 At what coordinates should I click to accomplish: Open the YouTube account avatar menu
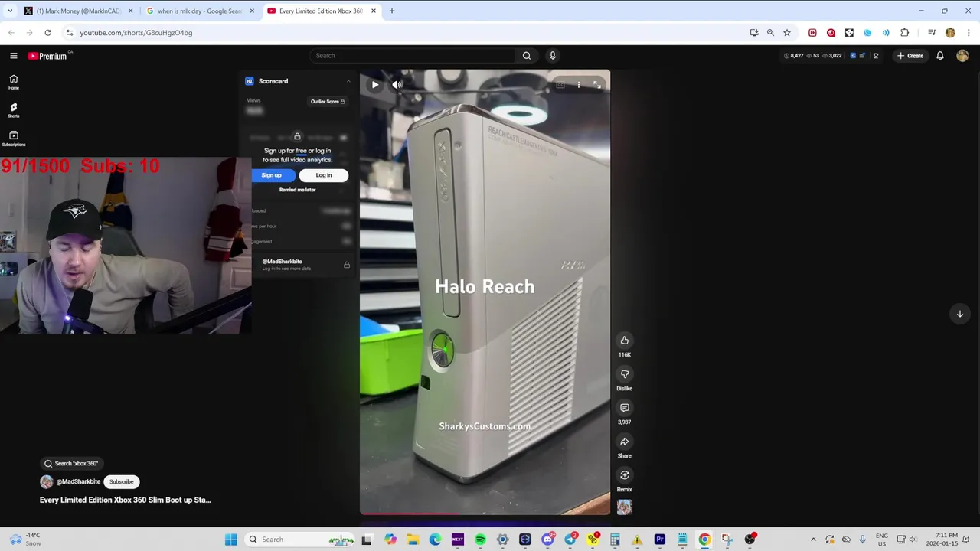pos(962,56)
